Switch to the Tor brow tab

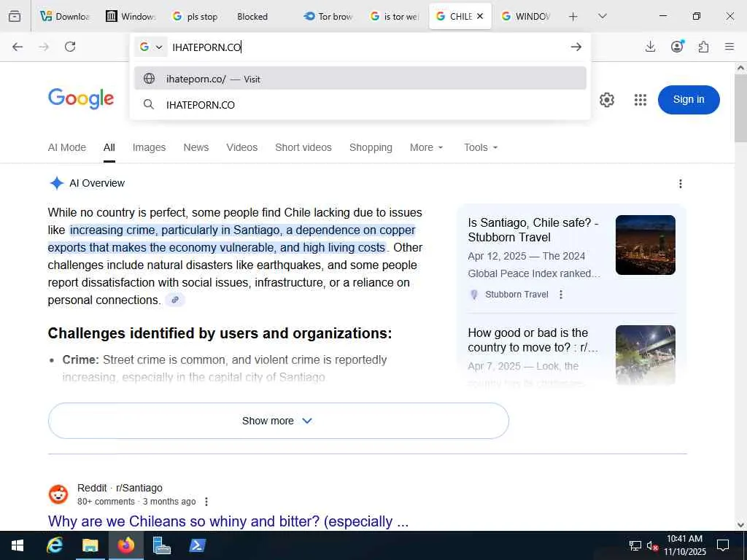(329, 16)
